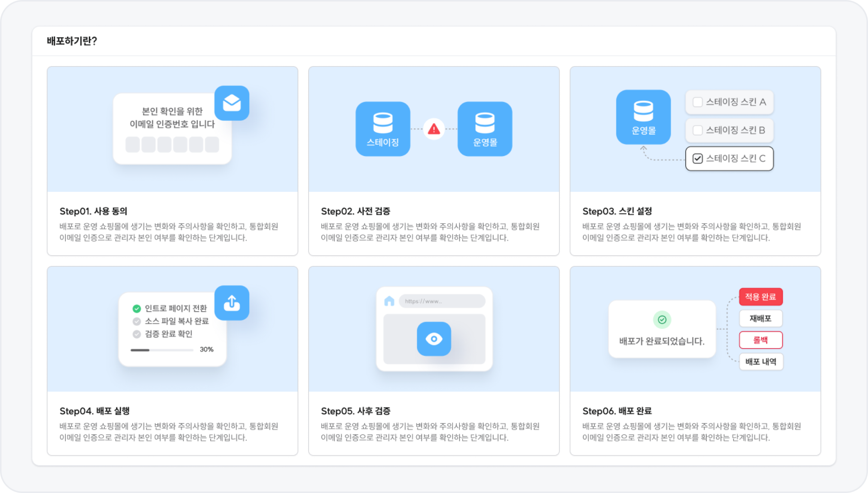Click the blue eye preview icon
The image size is (868, 493).
(434, 339)
